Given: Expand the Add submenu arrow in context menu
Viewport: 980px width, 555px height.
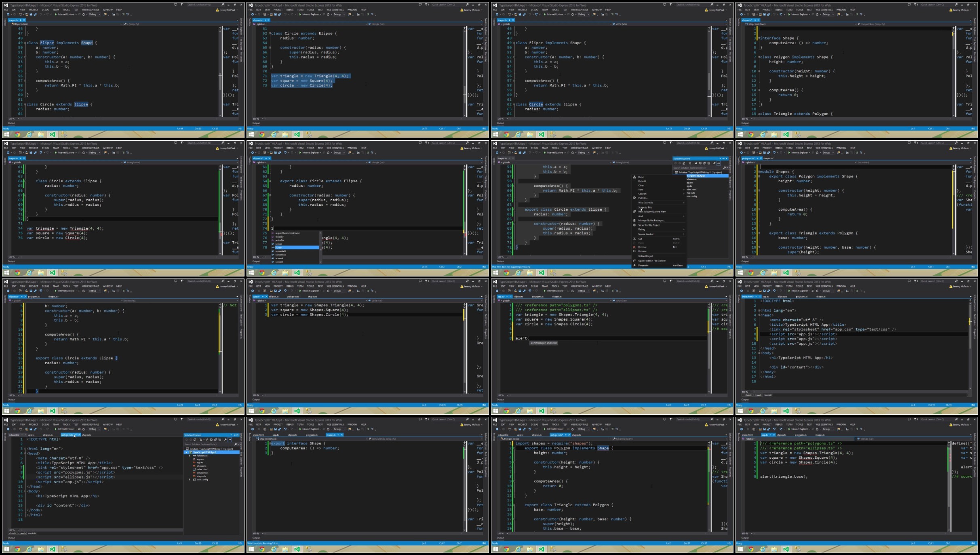Looking at the screenshot, I should click(x=684, y=216).
